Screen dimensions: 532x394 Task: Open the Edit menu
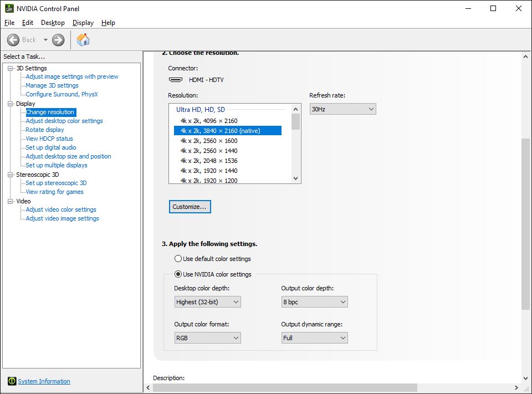[x=28, y=23]
